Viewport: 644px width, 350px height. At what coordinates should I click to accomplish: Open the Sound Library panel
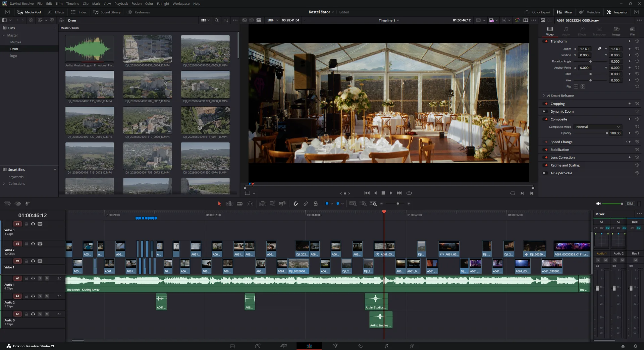[107, 12]
